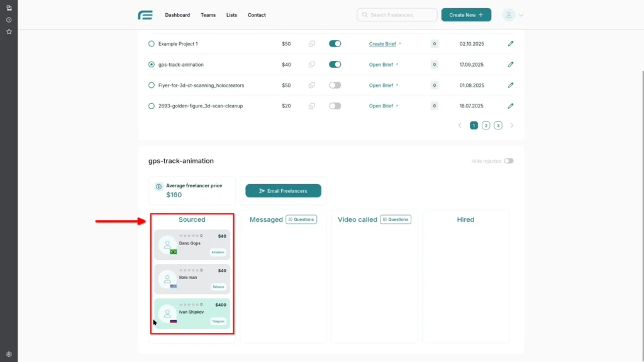644x362 pixels.
Task: Click clock history icon in sidebar
Action: click(x=9, y=19)
